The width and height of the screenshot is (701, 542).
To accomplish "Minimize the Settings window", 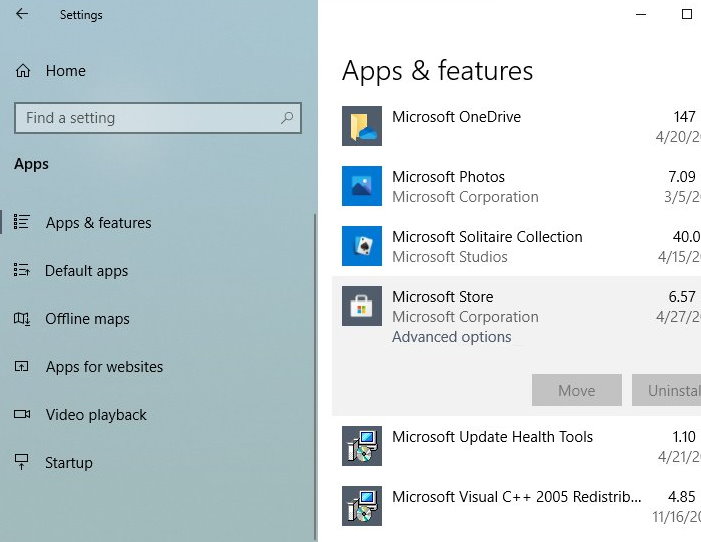I will [641, 14].
